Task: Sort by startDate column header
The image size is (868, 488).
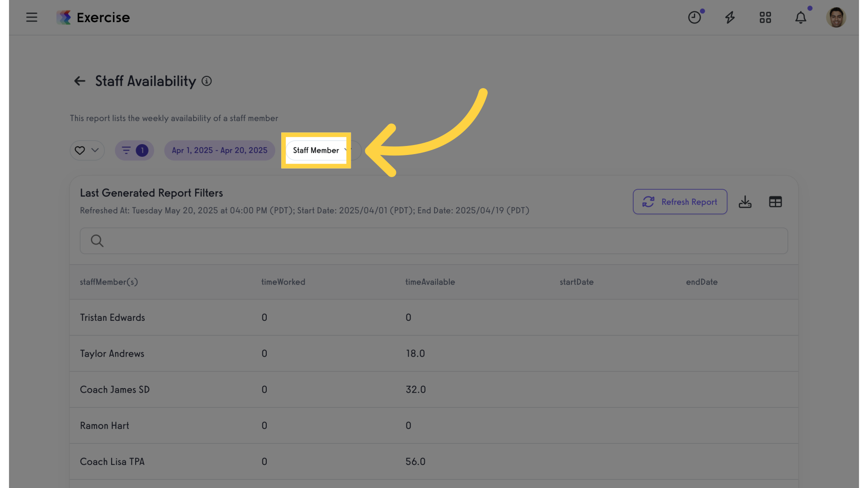Action: point(577,282)
